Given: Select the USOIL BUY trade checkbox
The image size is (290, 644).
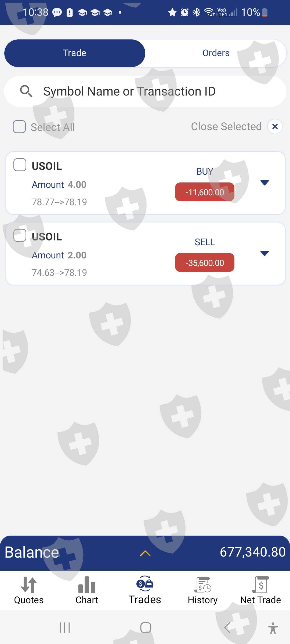Looking at the screenshot, I should [20, 165].
